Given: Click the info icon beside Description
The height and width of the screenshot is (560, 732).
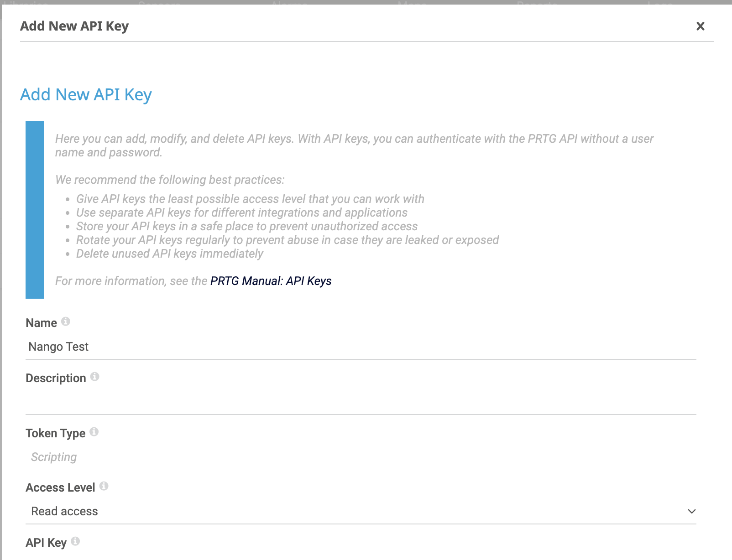Looking at the screenshot, I should (94, 377).
